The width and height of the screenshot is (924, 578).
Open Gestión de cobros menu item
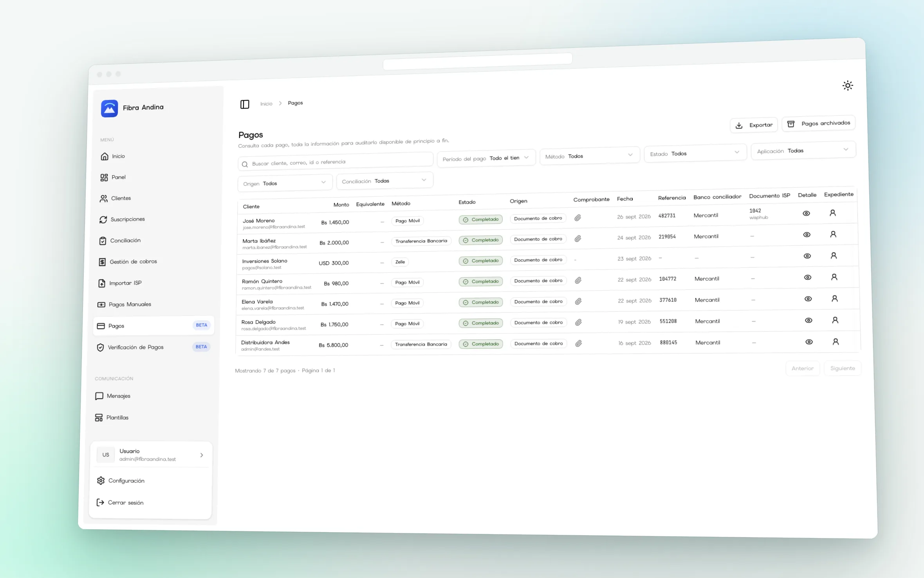(128, 262)
